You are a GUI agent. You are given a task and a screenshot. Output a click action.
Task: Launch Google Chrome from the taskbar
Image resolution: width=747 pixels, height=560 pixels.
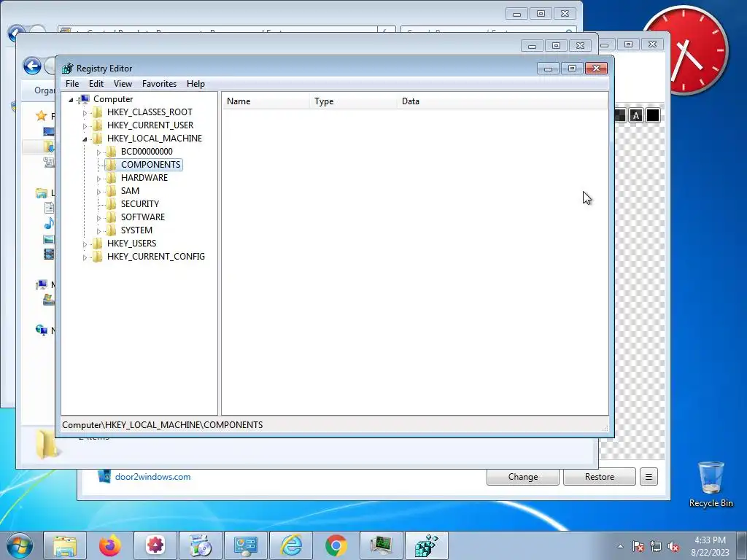336,545
